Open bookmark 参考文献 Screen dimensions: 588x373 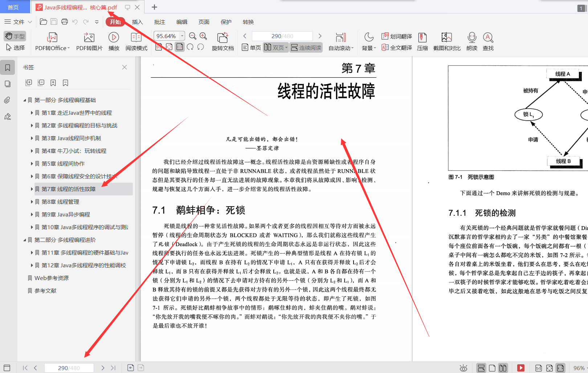(x=45, y=291)
